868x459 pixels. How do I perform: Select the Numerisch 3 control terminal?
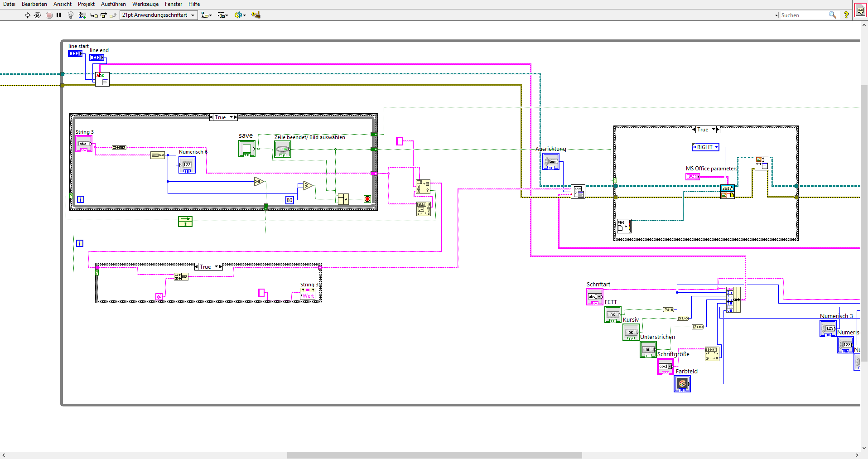pos(828,329)
